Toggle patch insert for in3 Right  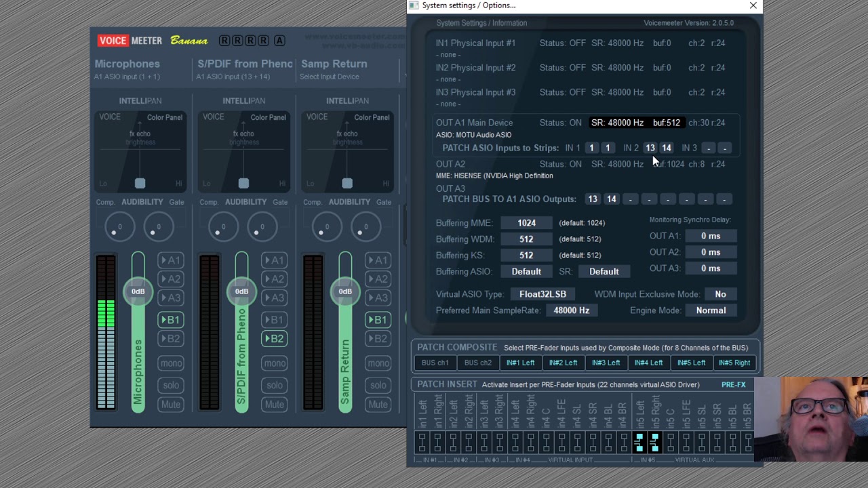[x=500, y=443]
